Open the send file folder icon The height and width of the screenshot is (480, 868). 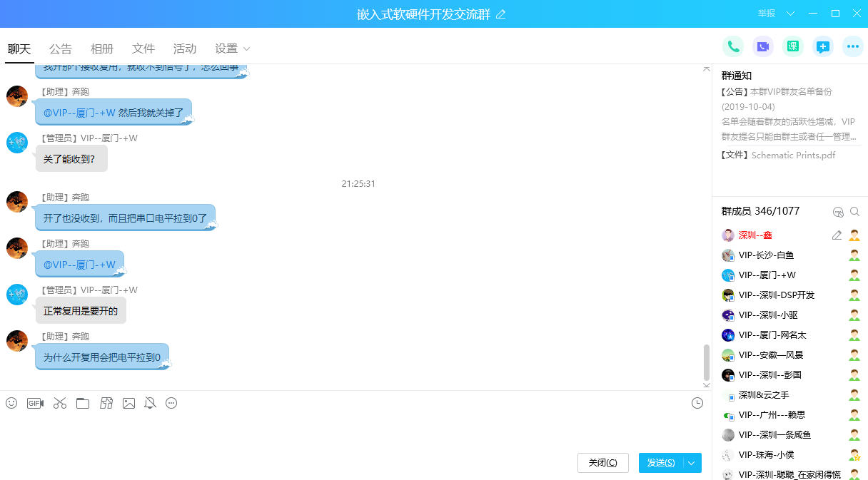click(x=82, y=403)
